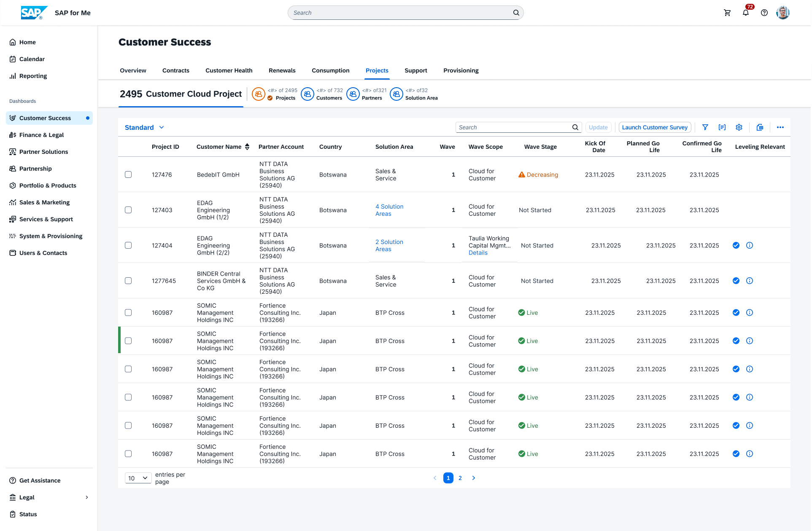This screenshot has width=812, height=531.
Task: Click the Update button
Action: 598,127
